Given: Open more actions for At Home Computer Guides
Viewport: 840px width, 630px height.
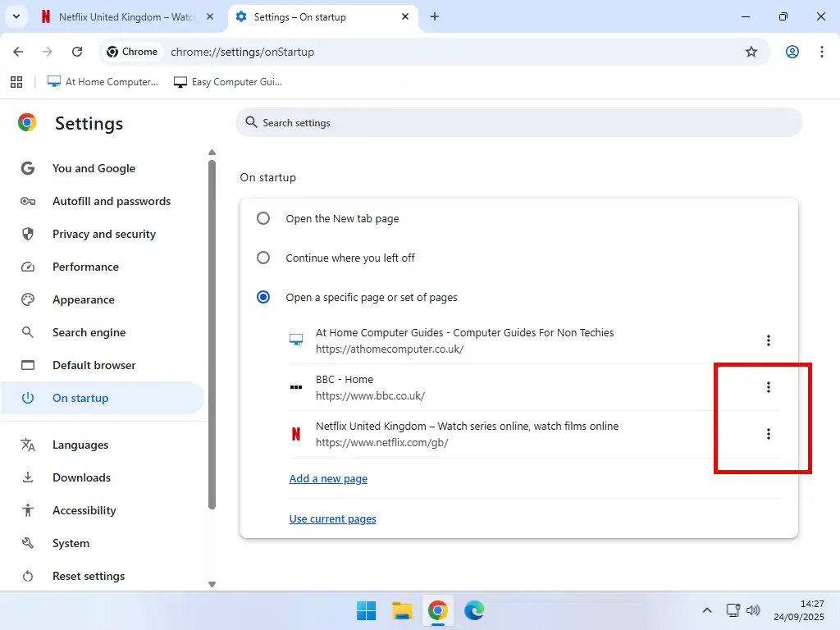Looking at the screenshot, I should tap(768, 340).
